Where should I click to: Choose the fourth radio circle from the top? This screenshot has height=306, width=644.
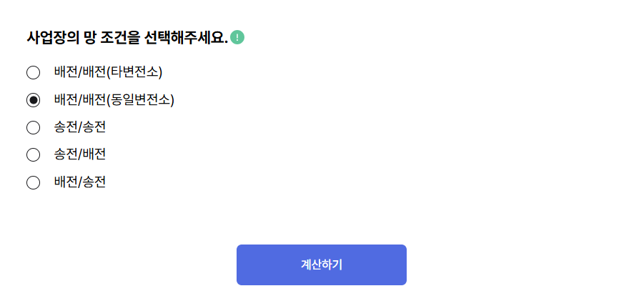point(33,155)
